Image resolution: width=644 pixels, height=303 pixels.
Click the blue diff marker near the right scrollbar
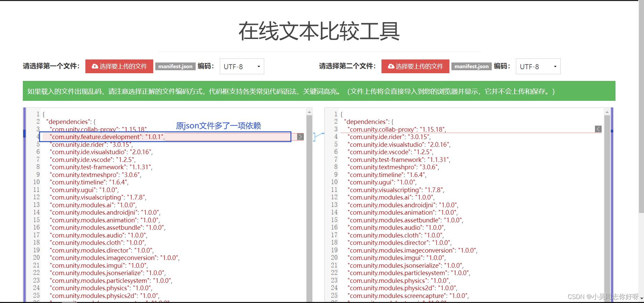612,131
